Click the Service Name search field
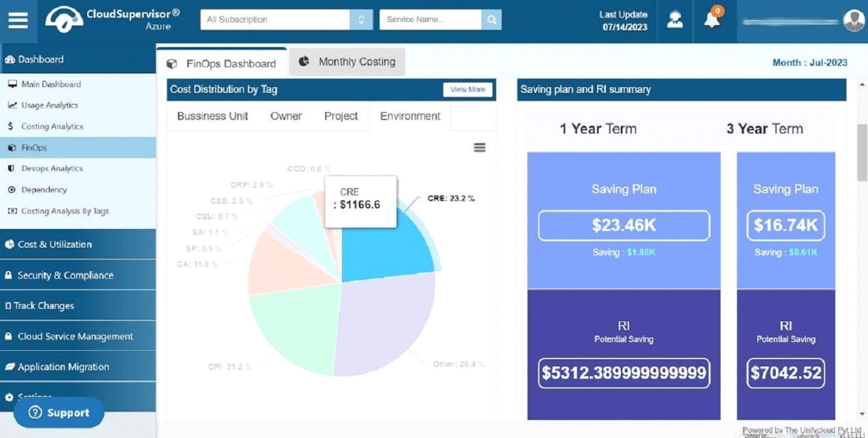Image resolution: width=868 pixels, height=438 pixels. (x=430, y=19)
